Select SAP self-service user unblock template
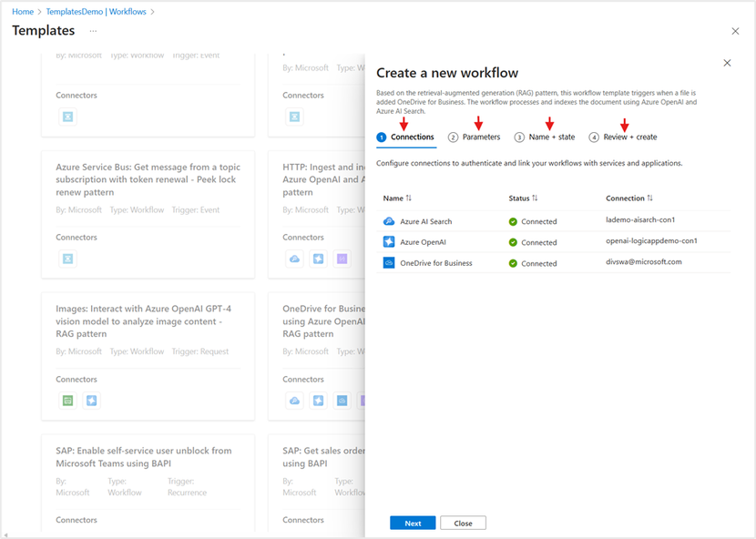 (148, 484)
